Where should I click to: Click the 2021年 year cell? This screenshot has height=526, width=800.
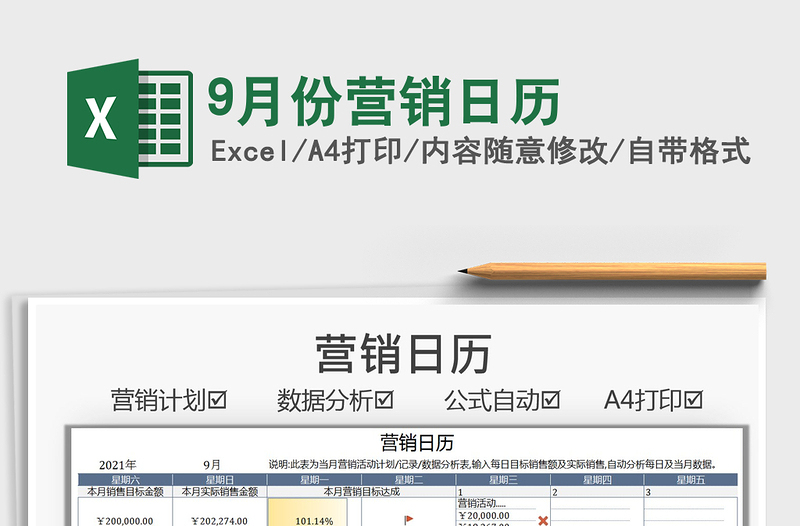[118, 465]
